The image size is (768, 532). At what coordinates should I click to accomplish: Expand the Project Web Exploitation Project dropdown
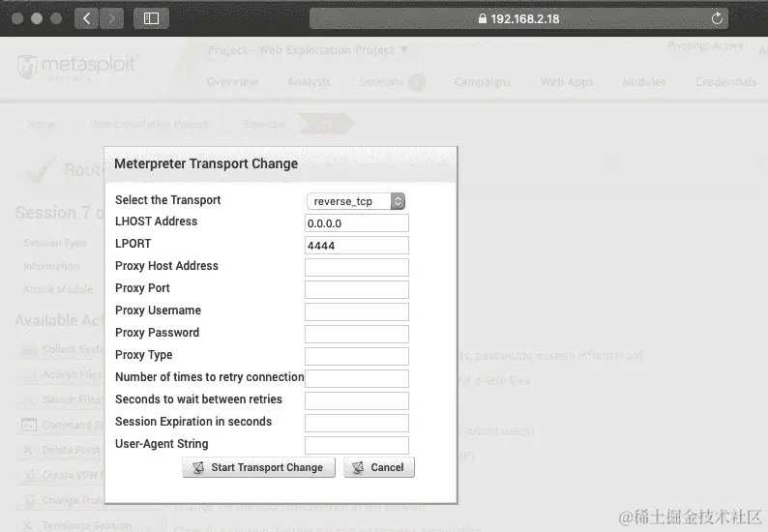tap(308, 50)
